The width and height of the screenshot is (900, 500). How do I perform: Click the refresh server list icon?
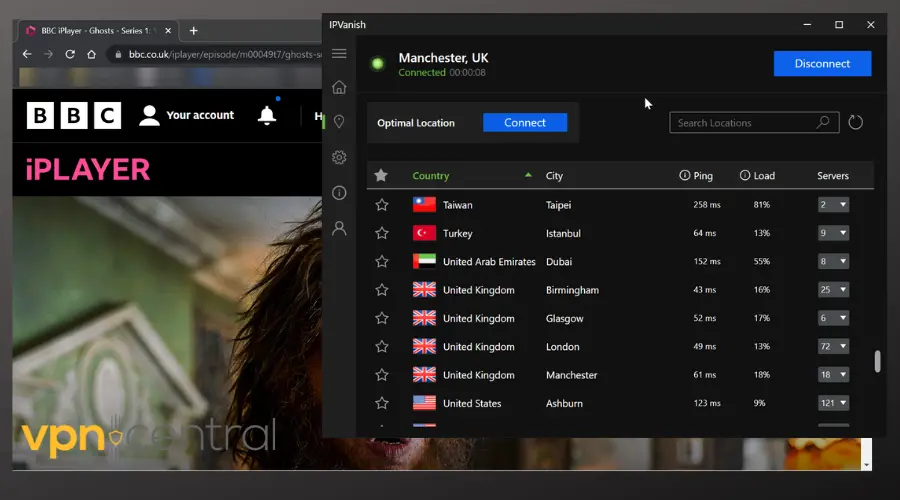(x=855, y=122)
